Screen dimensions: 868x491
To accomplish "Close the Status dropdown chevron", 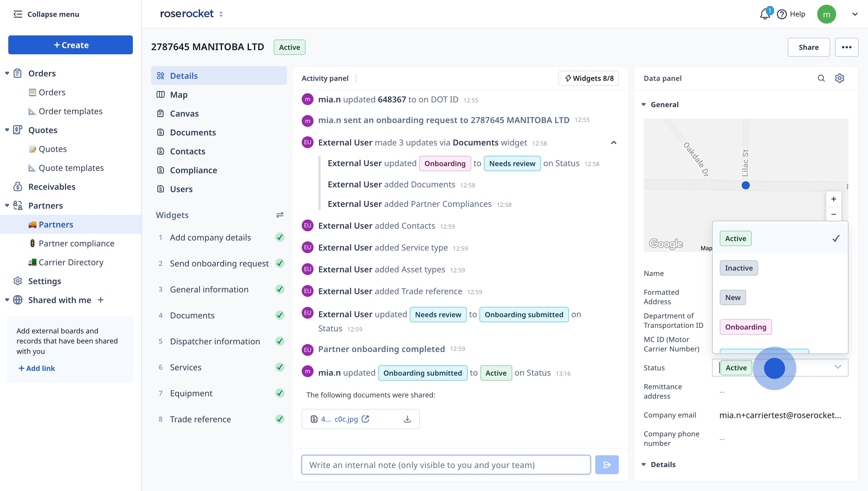I will 838,367.
